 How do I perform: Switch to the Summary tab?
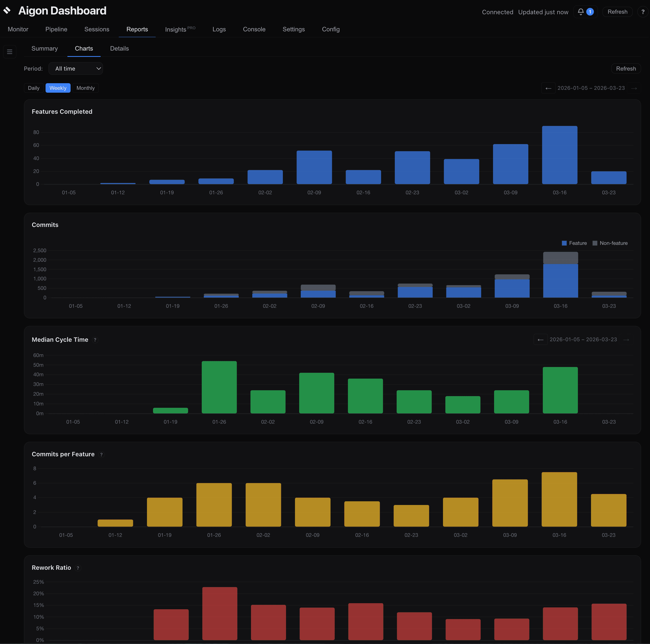[45, 48]
